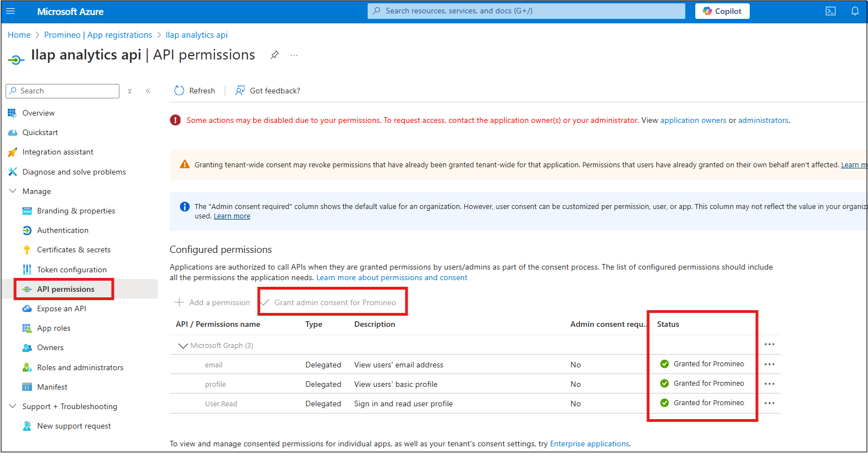Click Grant admin consent for Promineo

(329, 302)
